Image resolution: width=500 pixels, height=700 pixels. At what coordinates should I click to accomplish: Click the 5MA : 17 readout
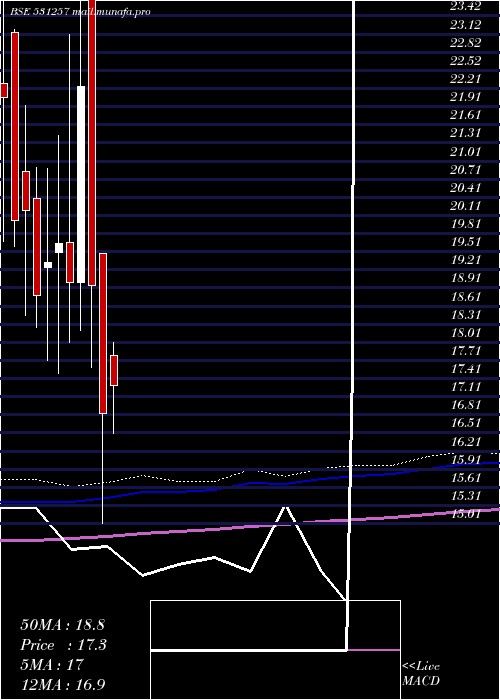click(52, 665)
